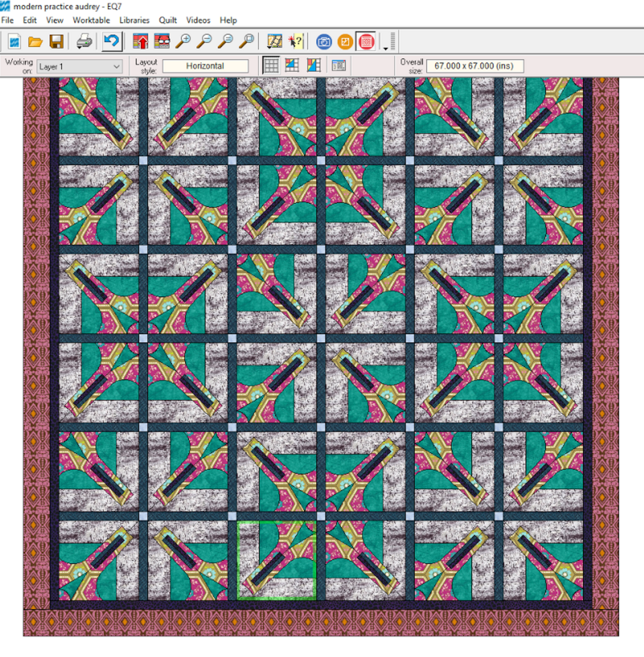Switch to the orange Block worktable button
This screenshot has width=644, height=657.
345,42
